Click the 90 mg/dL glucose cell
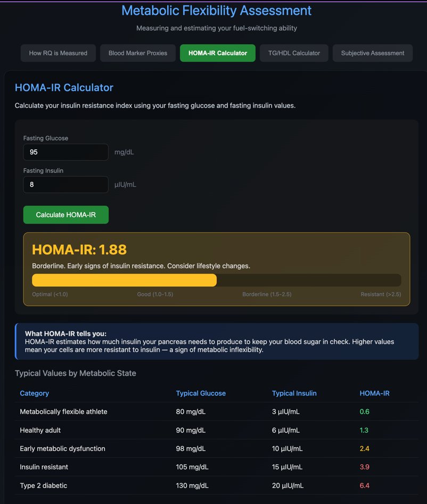 (x=191, y=430)
